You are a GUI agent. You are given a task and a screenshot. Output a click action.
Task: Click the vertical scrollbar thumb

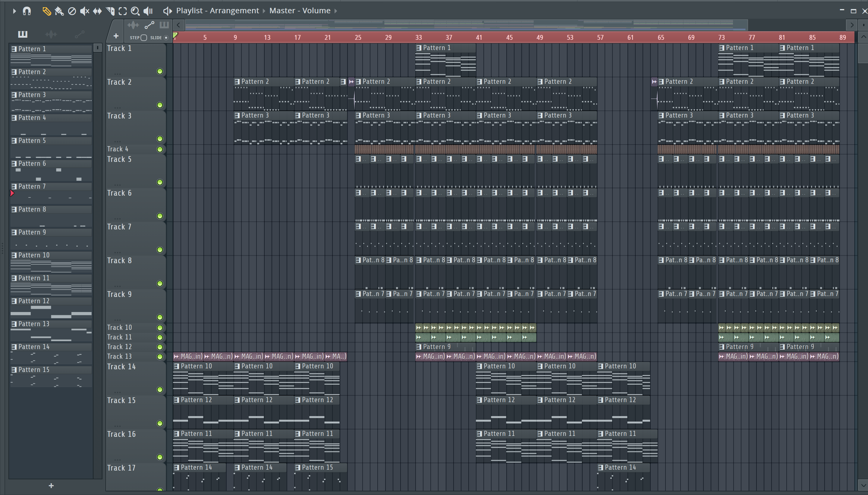863,53
